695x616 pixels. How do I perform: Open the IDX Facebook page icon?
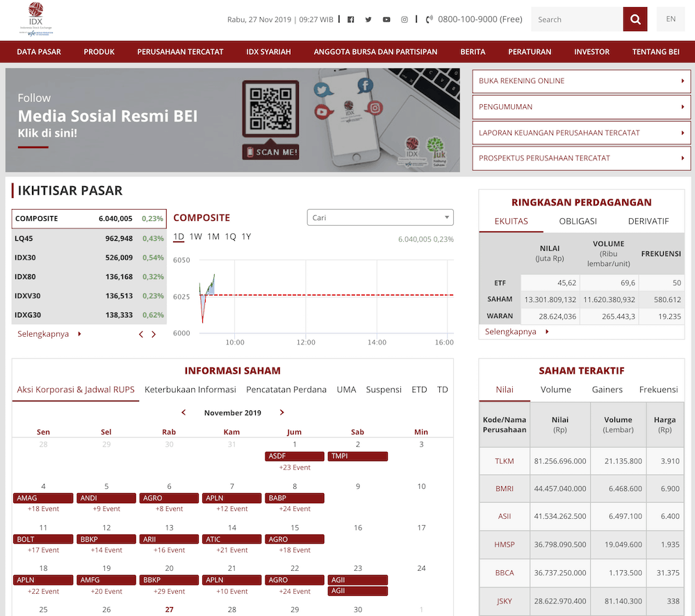pyautogui.click(x=350, y=19)
